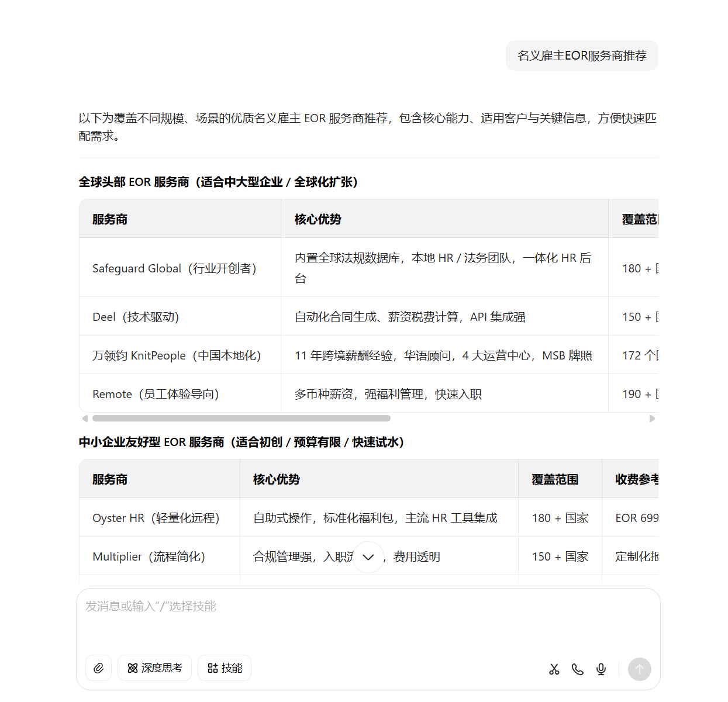Click the left scroll arrow below the EOR table
This screenshot has height=702, width=728.
click(84, 419)
